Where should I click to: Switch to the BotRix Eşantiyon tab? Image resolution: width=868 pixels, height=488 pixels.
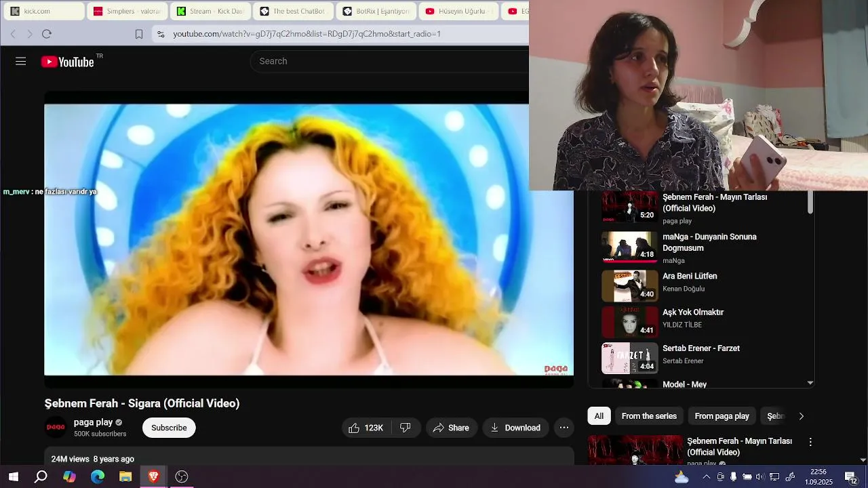point(376,11)
